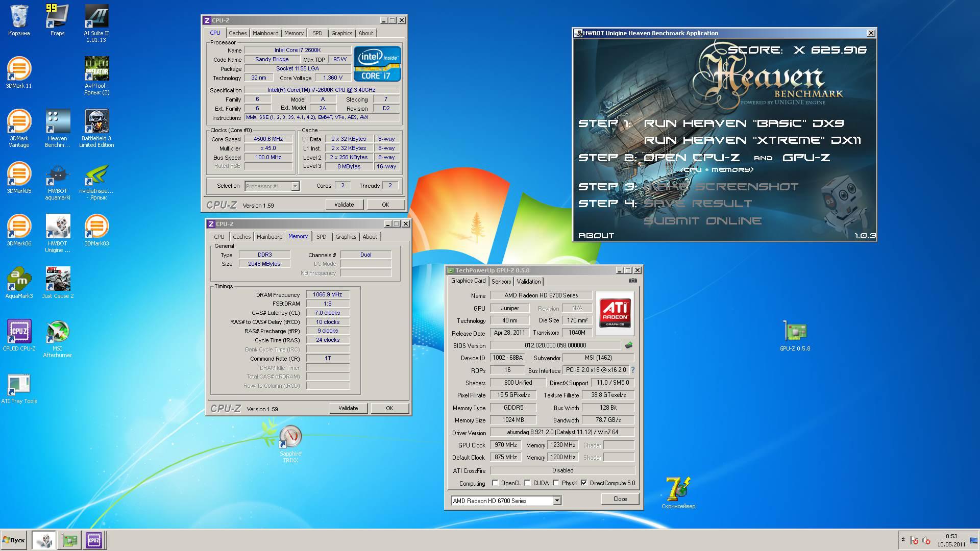Image resolution: width=980 pixels, height=551 pixels.
Task: Launch HWBOT aquamark shortcut
Action: (x=57, y=181)
